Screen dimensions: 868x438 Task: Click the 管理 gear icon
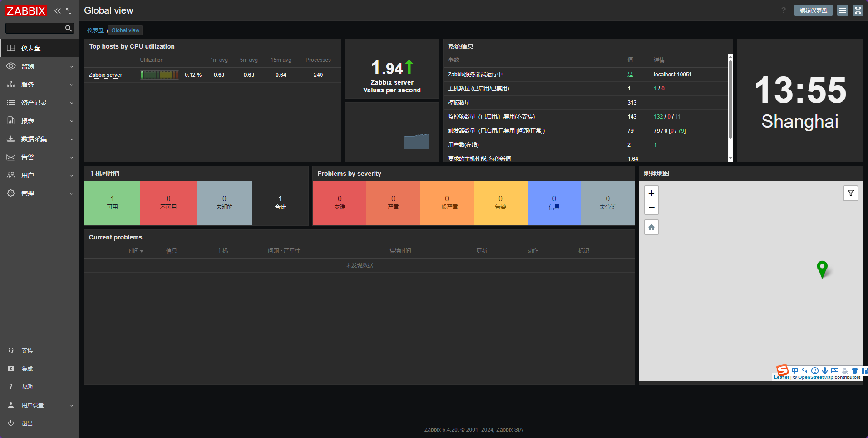click(x=11, y=193)
